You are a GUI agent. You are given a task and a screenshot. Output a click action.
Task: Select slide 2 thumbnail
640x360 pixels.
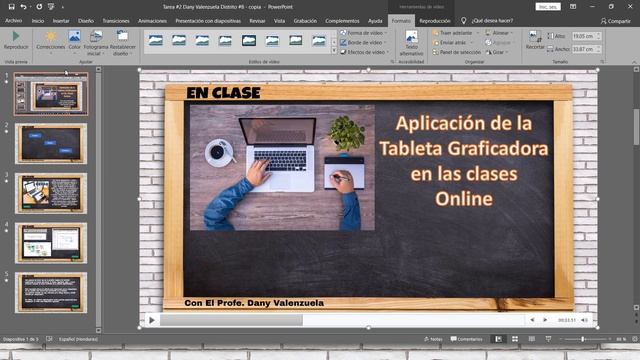(x=51, y=144)
